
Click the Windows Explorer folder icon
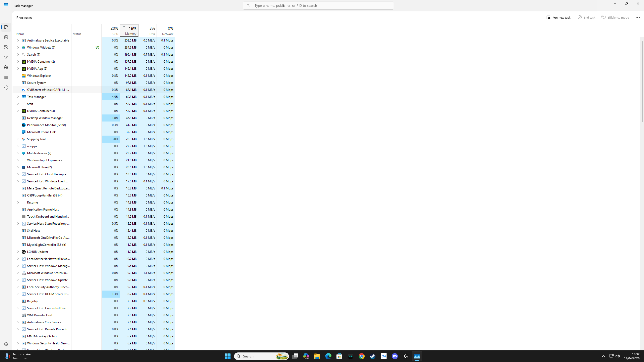pyautogui.click(x=24, y=76)
